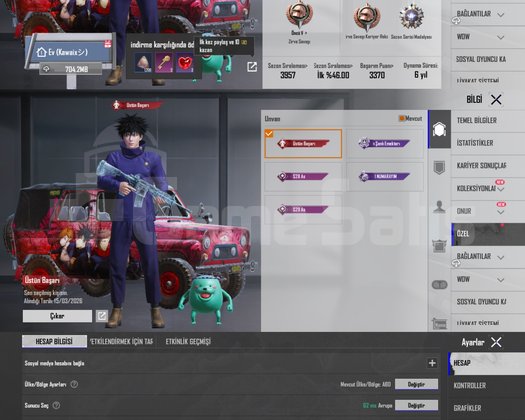Image resolution: width=525 pixels, height=420 pixels.
Task: Open share icon next to Çıkar button
Action: point(102,316)
